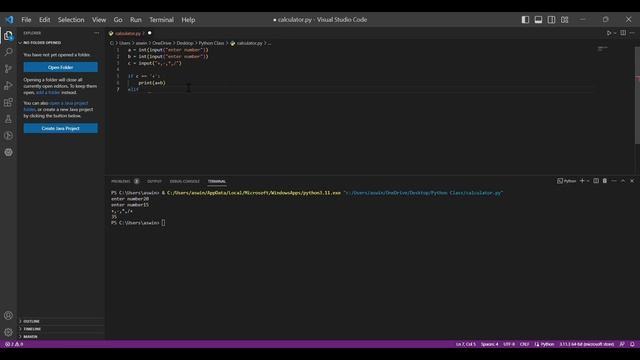Click the activity bar icon below Testing flask
The image size is (640, 360).
click(8, 136)
